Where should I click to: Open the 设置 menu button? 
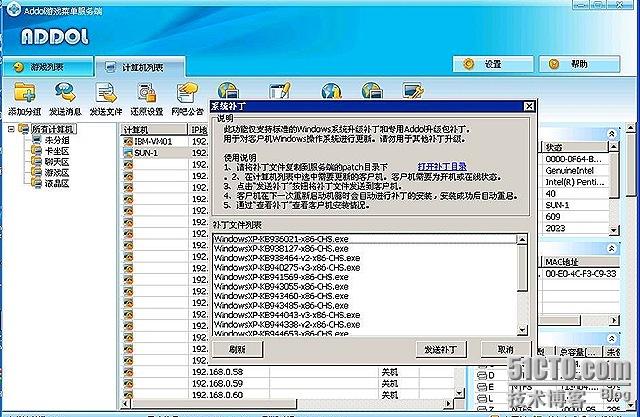pos(493,64)
